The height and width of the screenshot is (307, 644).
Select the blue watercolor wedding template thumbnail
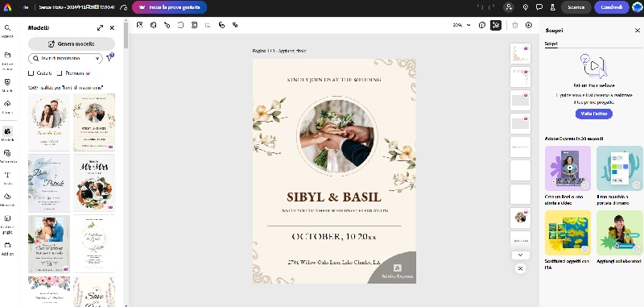click(49, 183)
